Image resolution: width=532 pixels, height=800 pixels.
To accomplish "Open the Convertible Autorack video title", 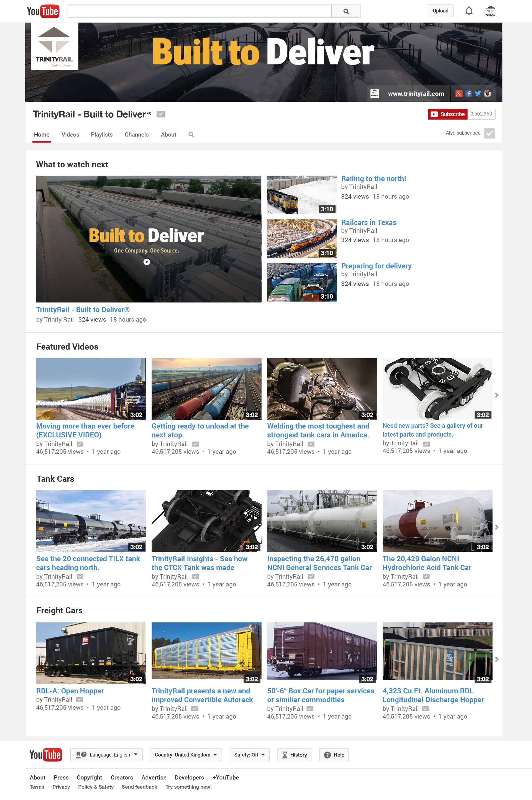I will (x=202, y=695).
